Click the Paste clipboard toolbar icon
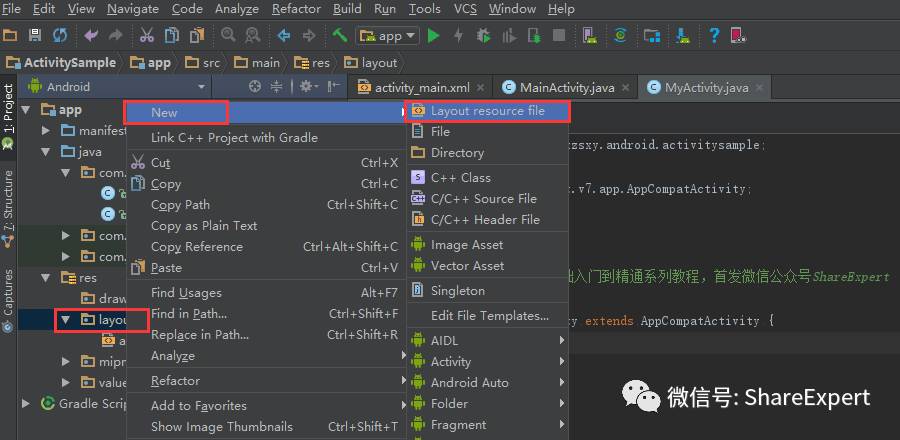This screenshot has width=900, height=440. click(197, 36)
